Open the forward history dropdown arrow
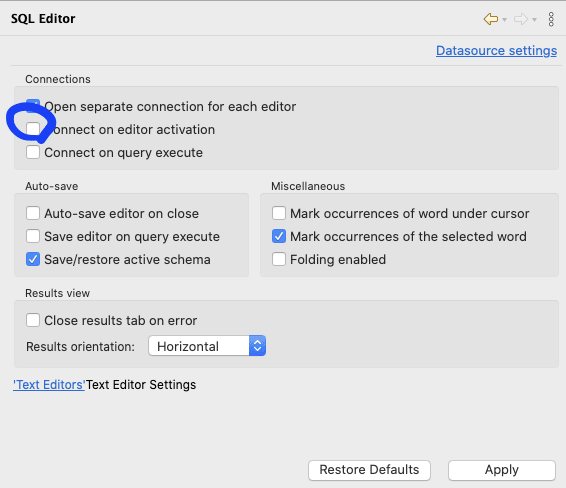 [x=534, y=19]
